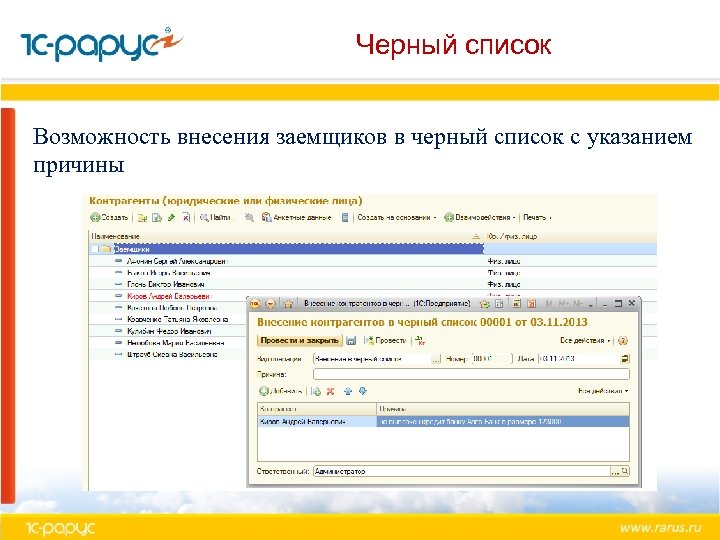
Task: Create a new group folder in Контрагенты
Action: (142, 218)
